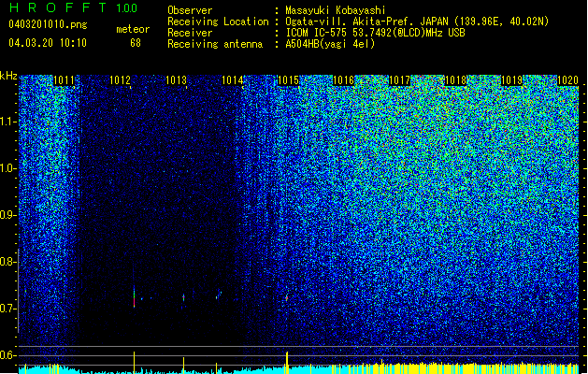Click the meteor count label
Image resolution: width=588 pixels, height=374 pixels.
pyautogui.click(x=133, y=29)
